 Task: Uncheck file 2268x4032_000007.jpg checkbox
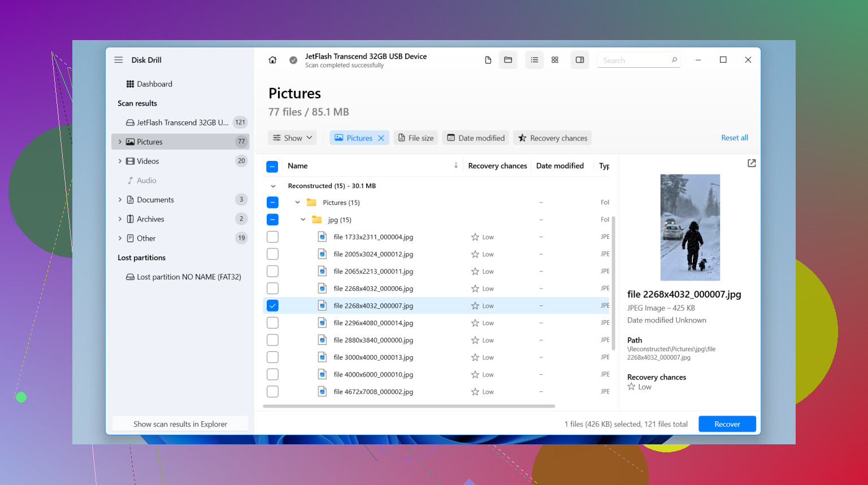[272, 306]
